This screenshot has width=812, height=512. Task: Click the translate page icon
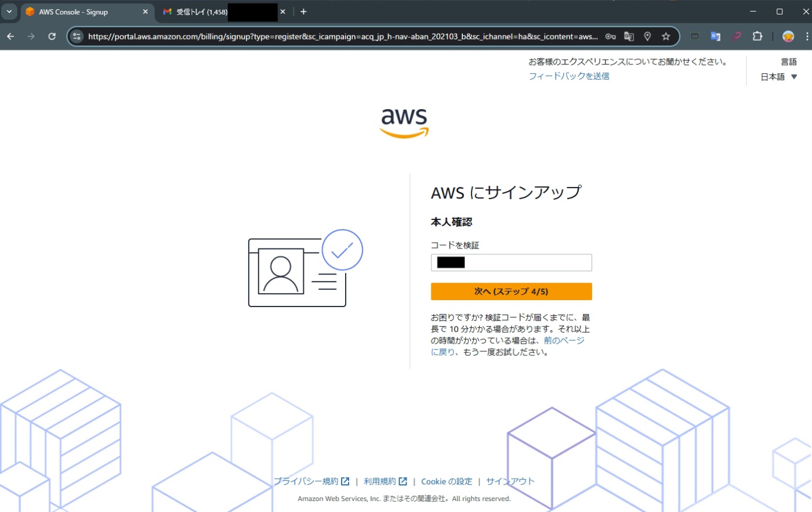pos(629,36)
